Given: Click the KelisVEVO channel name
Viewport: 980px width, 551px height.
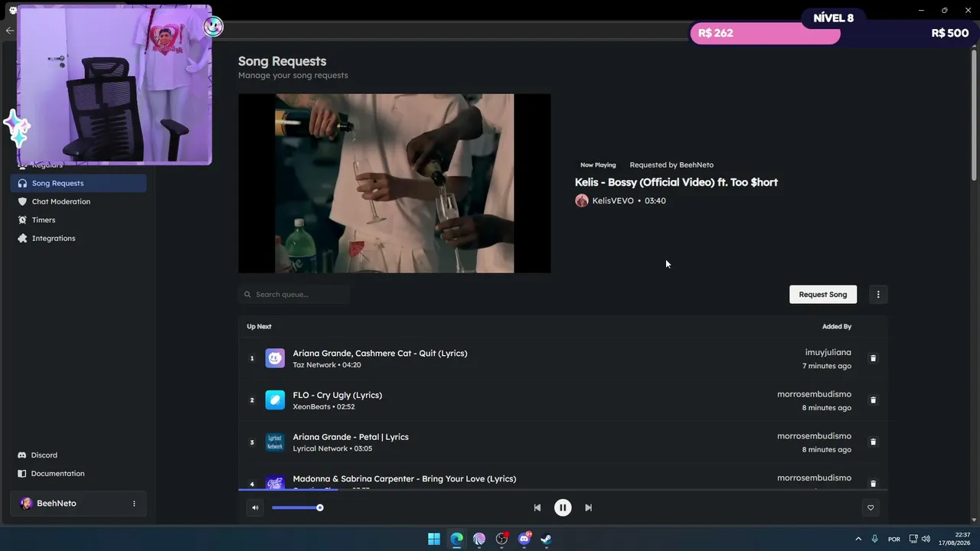Looking at the screenshot, I should point(613,201).
